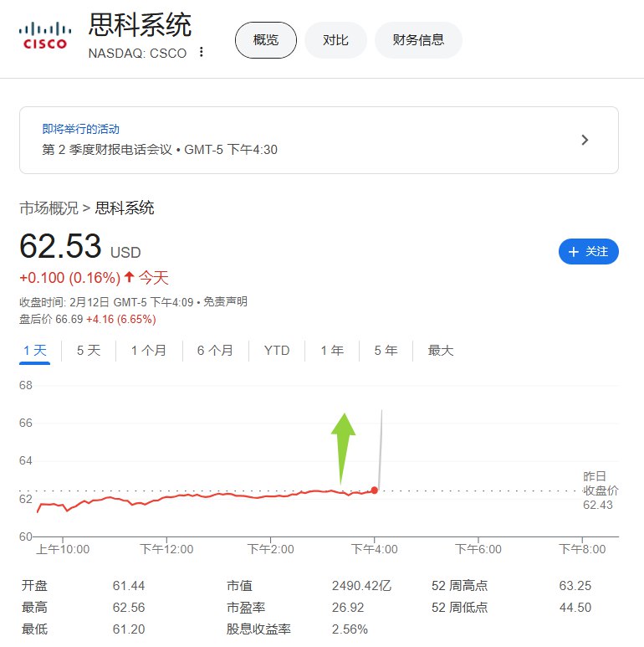Click the 52 周低点 value 44.50
644x647 pixels.
pos(575,608)
